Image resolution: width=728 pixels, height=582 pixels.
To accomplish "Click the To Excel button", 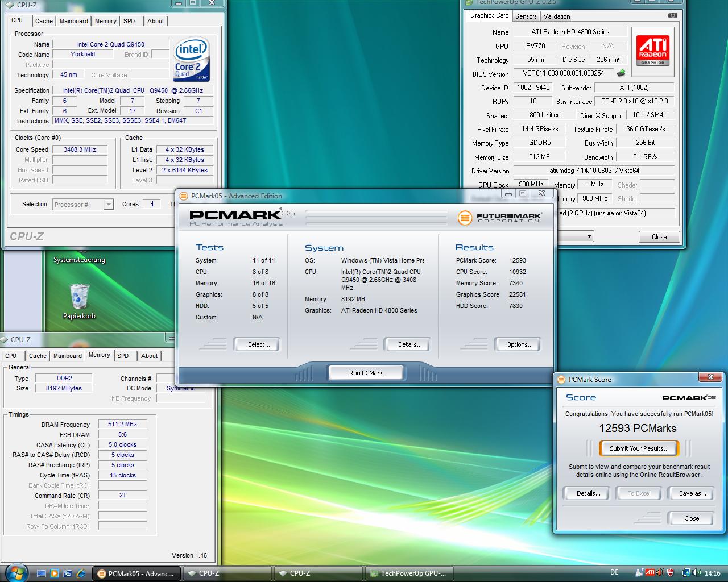I will coord(639,493).
